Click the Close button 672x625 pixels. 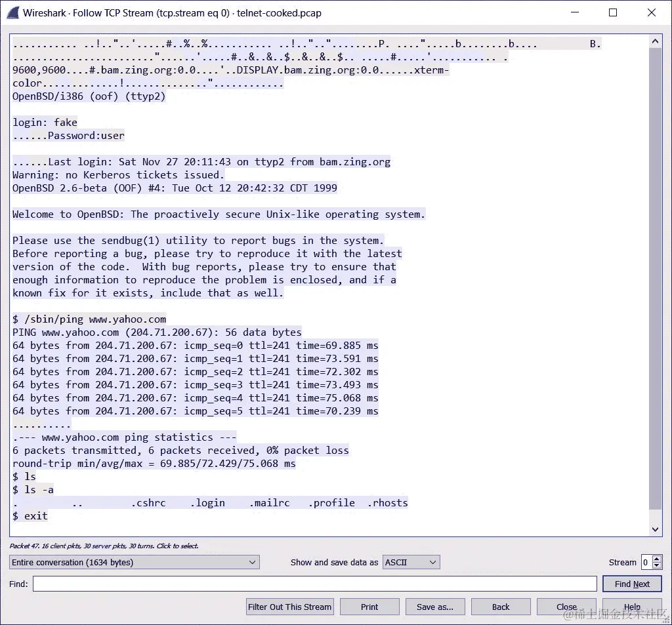click(x=566, y=607)
